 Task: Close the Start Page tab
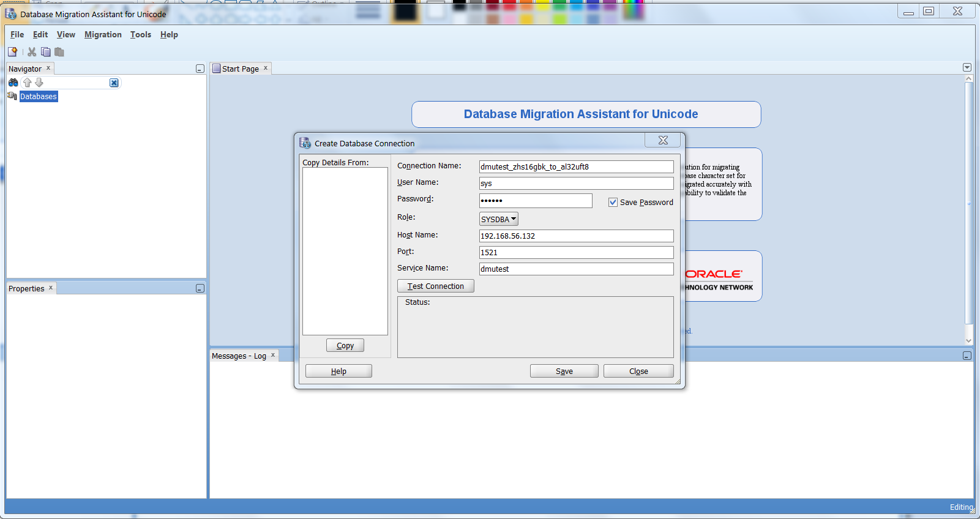point(266,68)
